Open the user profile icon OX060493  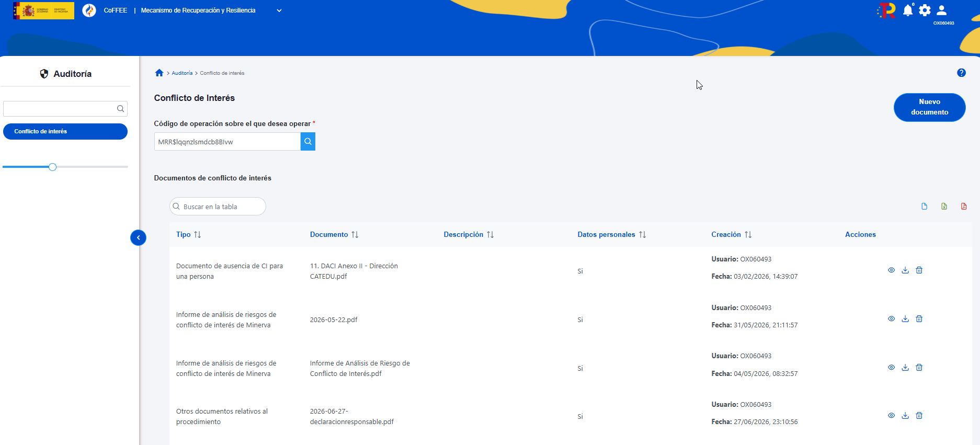(942, 10)
